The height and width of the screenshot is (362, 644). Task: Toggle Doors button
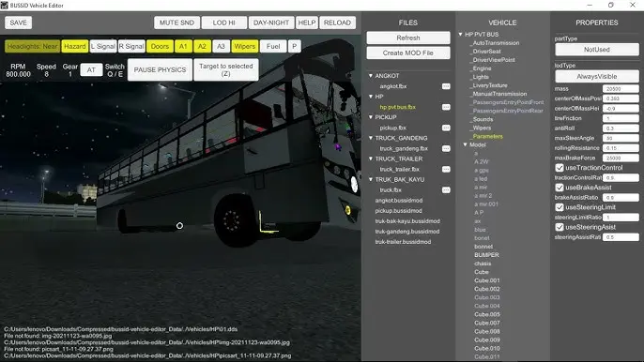coord(160,46)
